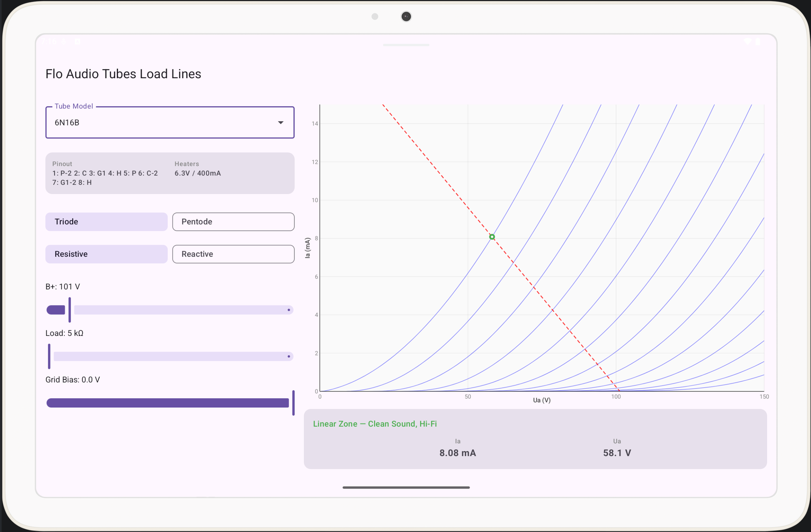Click the 'Pinout' heading label
Image resolution: width=811 pixels, height=532 pixels.
click(x=62, y=164)
